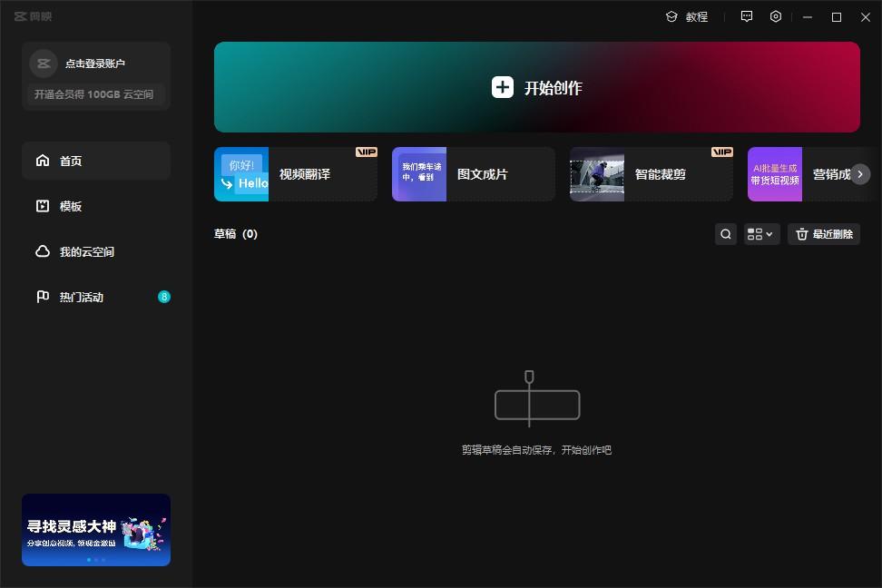Open the 图文成片 feature card
The height and width of the screenshot is (588, 882).
tap(473, 174)
